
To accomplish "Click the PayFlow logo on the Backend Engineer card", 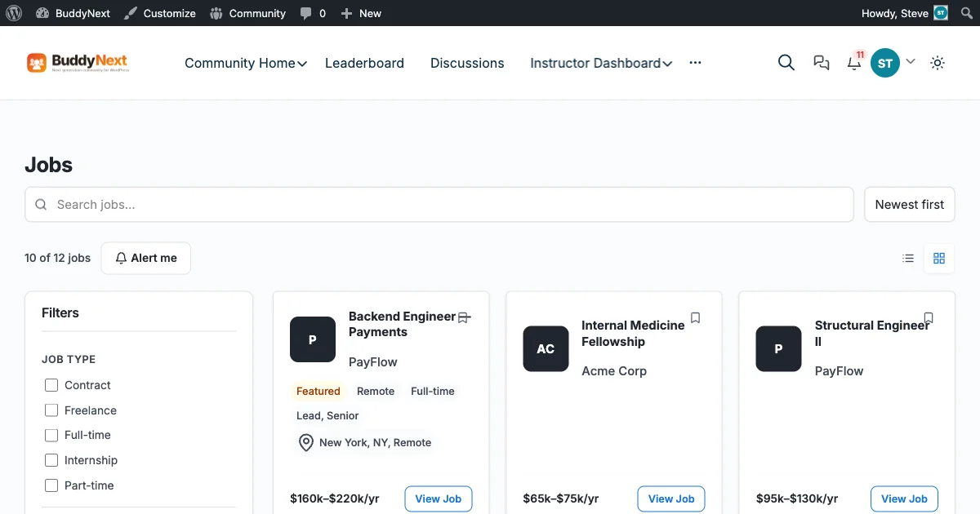I will pos(313,339).
